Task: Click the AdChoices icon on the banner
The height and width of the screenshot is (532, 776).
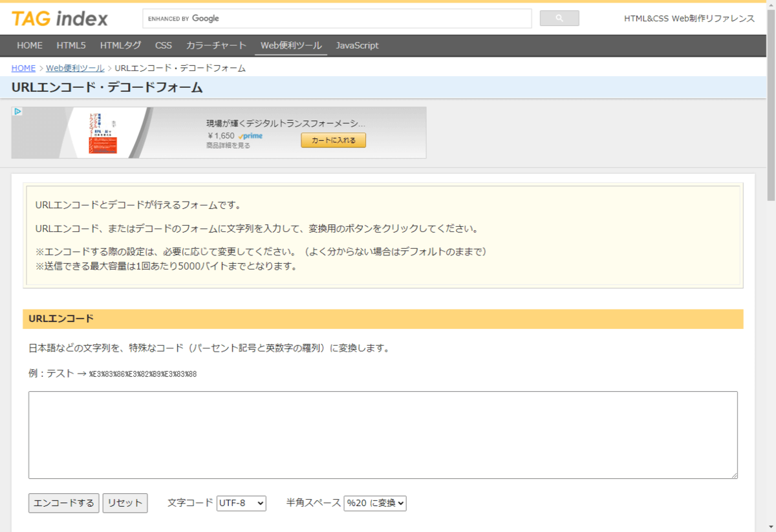Action: click(x=17, y=111)
